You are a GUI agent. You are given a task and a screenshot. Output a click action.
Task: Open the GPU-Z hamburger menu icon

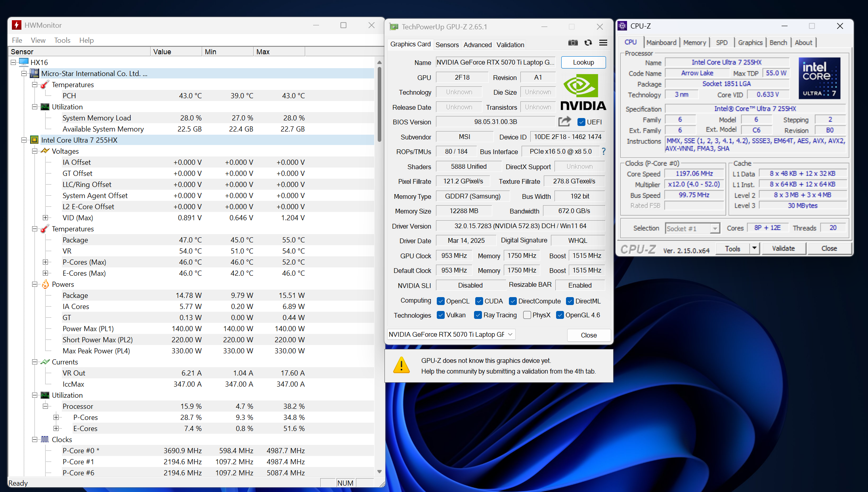pos(603,43)
